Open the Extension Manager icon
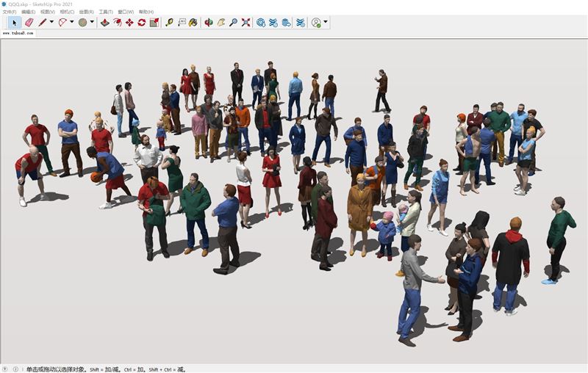 [x=301, y=23]
